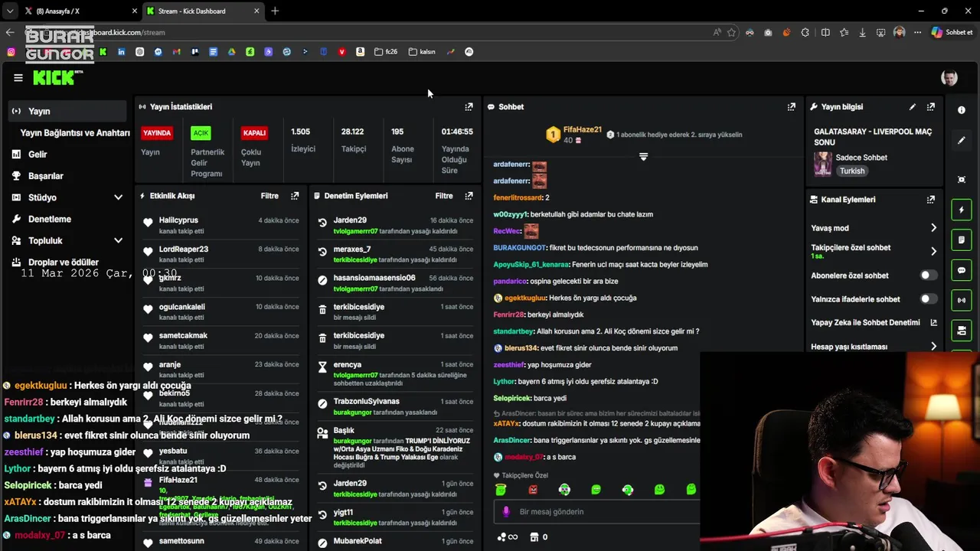Open Yayın Bağlantısı ve Anahtarı

pos(75,133)
